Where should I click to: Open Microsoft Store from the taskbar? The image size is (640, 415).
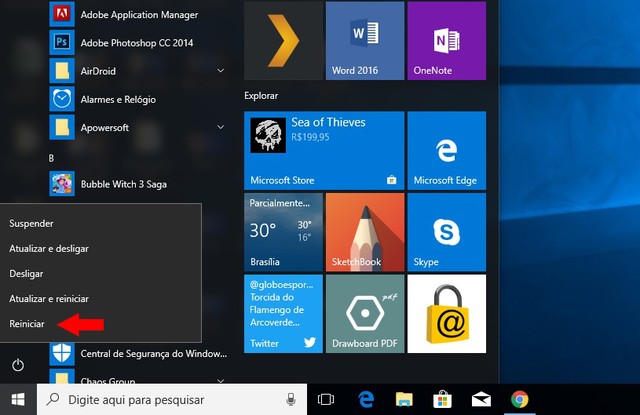coord(442,399)
